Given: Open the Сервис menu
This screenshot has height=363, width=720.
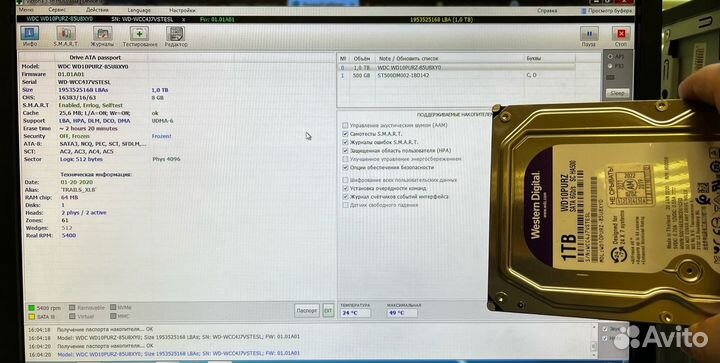Looking at the screenshot, I should coord(56,10).
